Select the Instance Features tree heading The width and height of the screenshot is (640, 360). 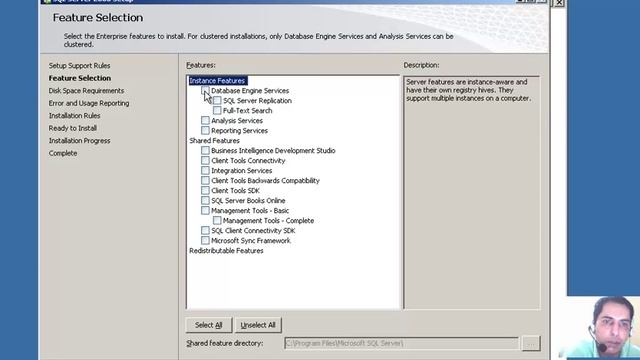click(217, 81)
